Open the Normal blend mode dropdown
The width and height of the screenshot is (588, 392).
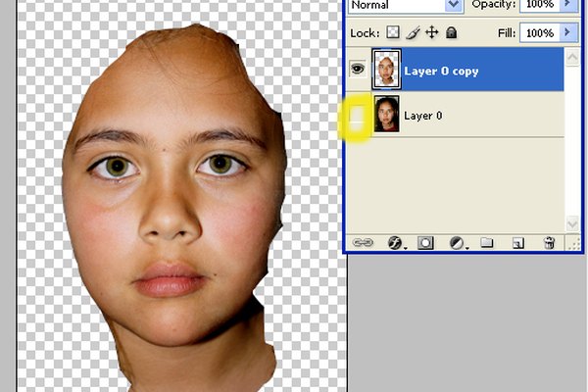click(454, 5)
